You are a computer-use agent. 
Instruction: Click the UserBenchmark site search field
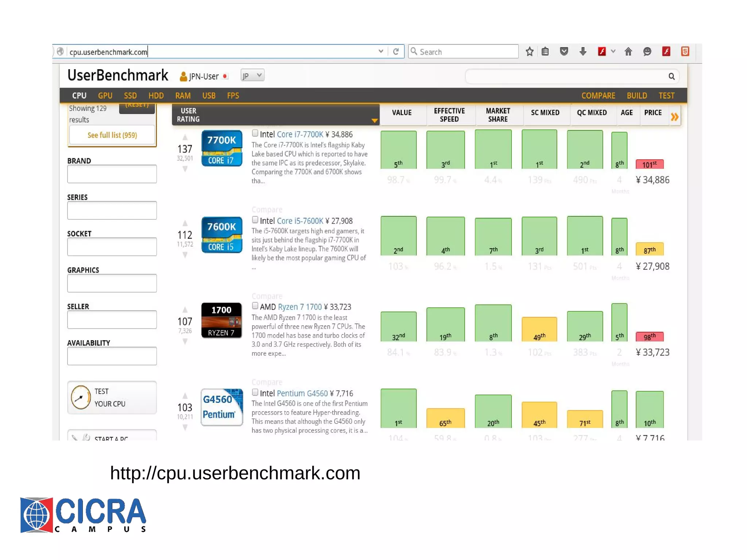point(572,76)
